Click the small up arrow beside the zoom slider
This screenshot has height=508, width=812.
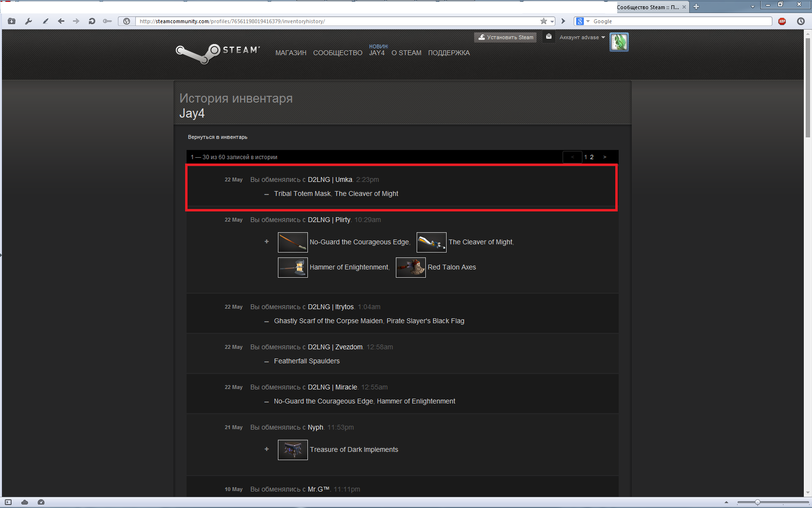tap(726, 502)
